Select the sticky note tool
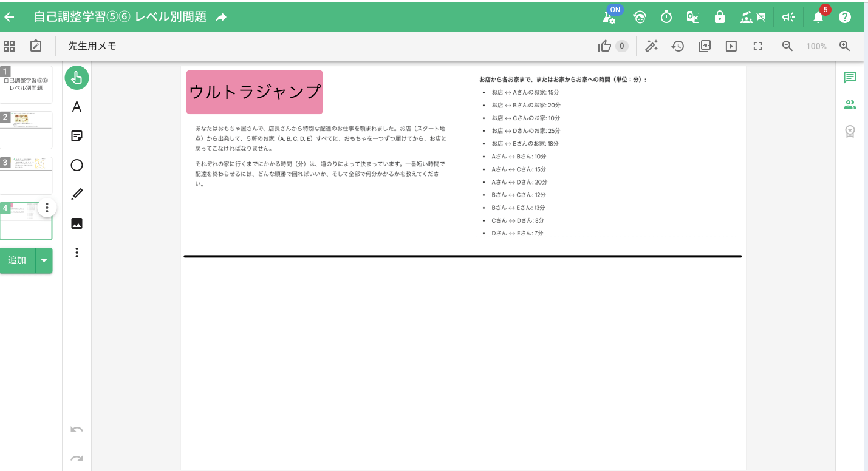Viewport: 868px width, 471px height. tap(77, 136)
